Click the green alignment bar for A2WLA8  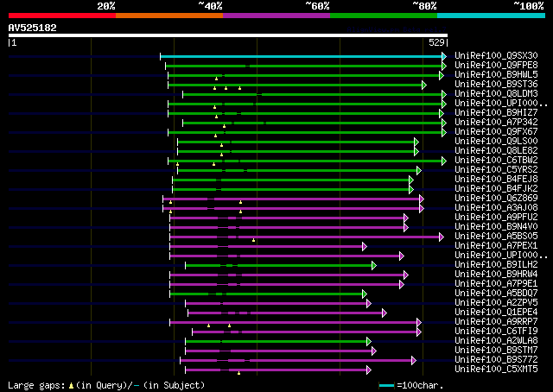point(278,342)
